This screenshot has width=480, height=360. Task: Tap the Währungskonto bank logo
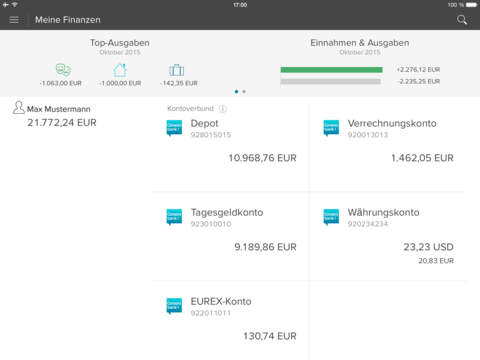click(x=331, y=217)
